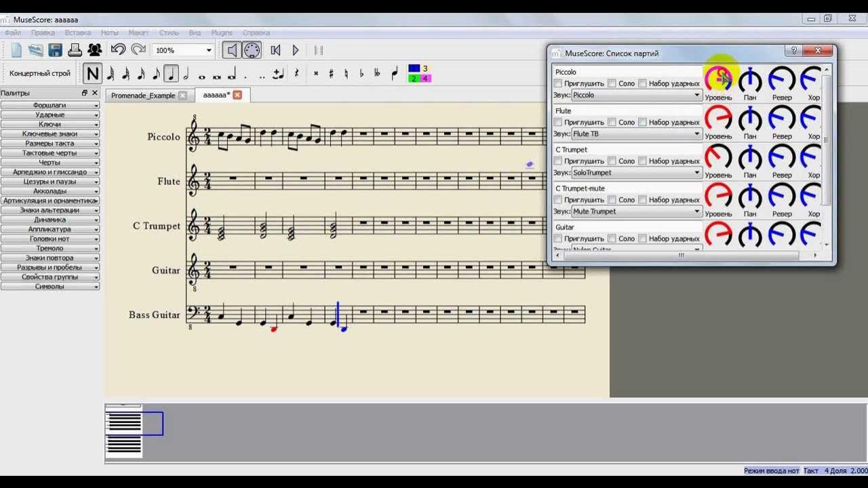Save the score with the floppy disk icon
868x488 pixels.
[x=55, y=50]
